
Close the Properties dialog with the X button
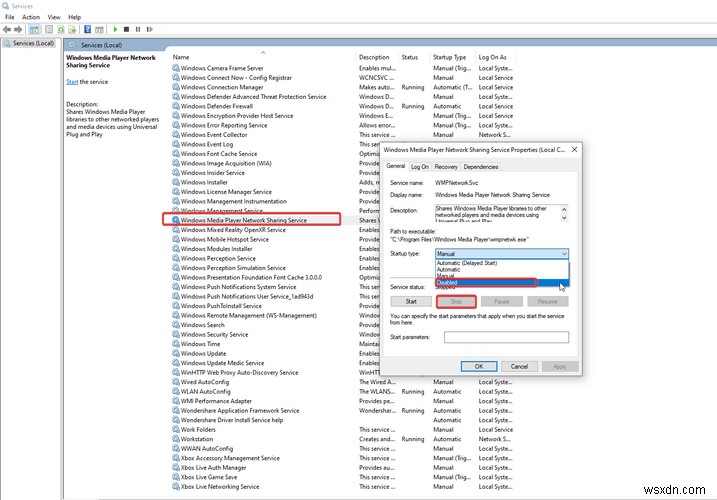[x=574, y=150]
